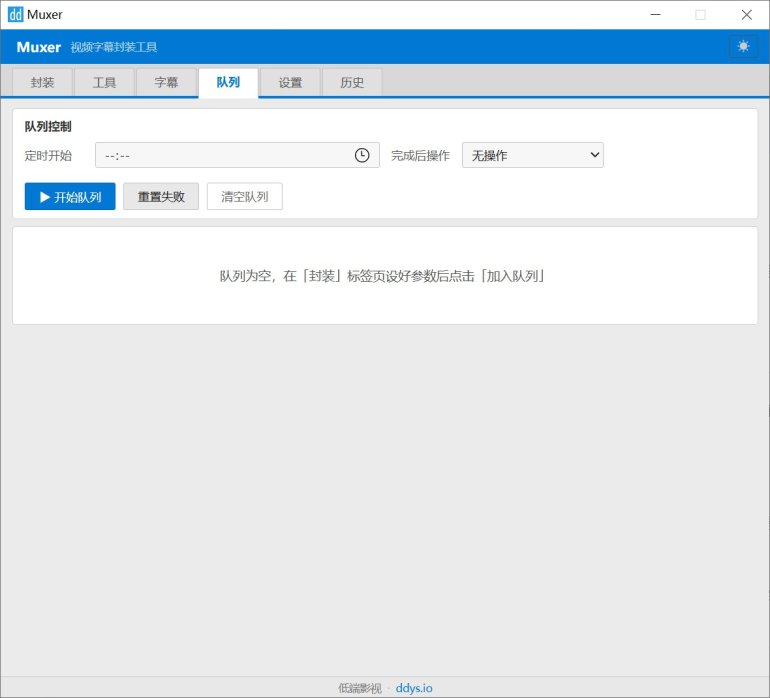Click the play triangle on 开始队列

45,197
